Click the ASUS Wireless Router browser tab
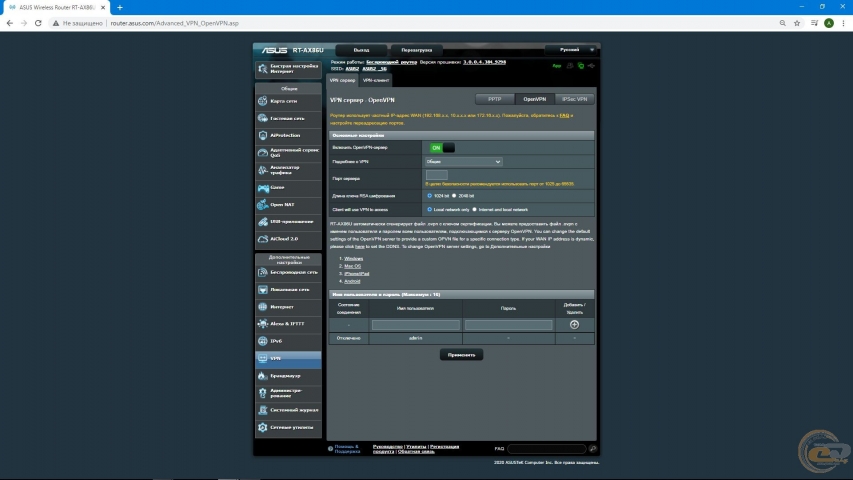The image size is (853, 480). 55,7
